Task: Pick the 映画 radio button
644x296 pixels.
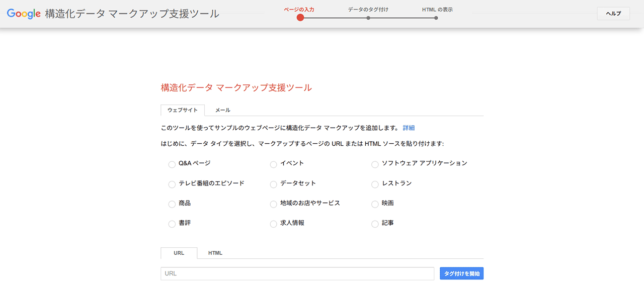Action: [x=375, y=204]
